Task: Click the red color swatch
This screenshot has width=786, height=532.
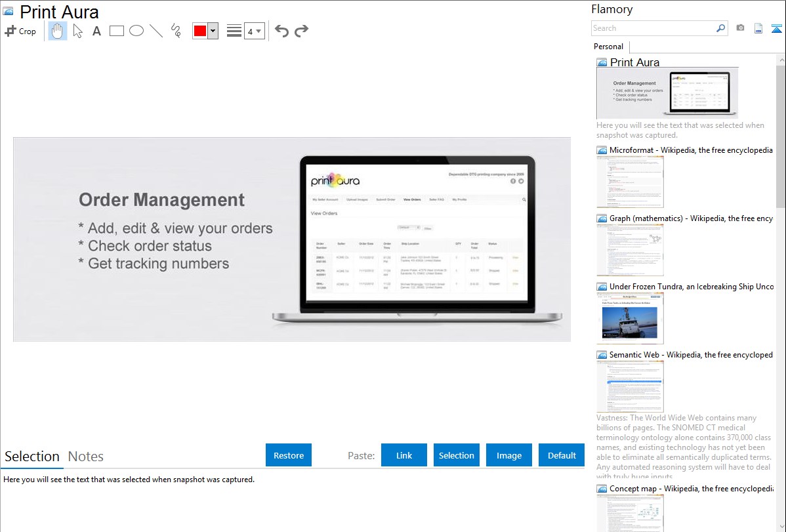Action: pos(200,31)
